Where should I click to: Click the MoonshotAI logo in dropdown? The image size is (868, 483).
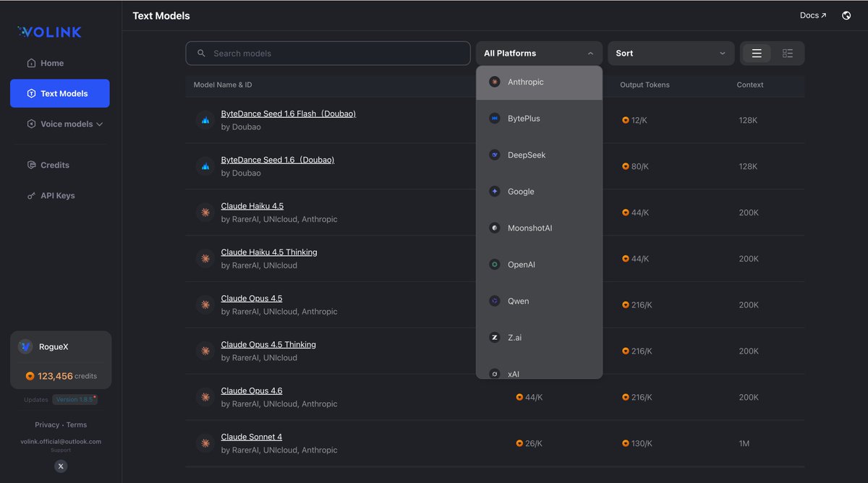coord(495,228)
